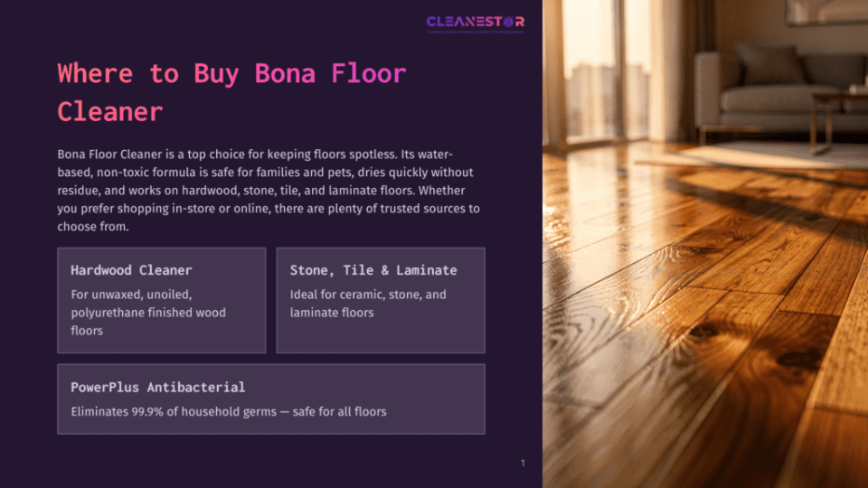The image size is (868, 488).
Task: Click the Cleanestor logo
Action: (475, 23)
